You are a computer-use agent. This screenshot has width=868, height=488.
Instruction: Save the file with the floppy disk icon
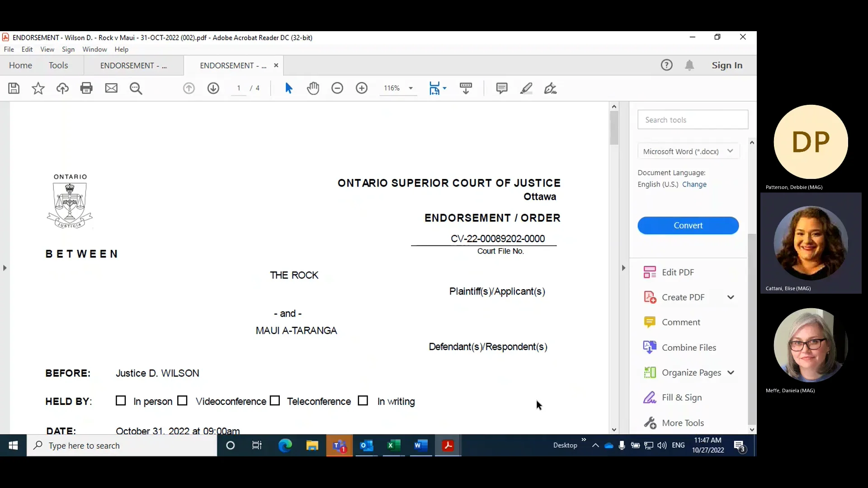pos(14,88)
